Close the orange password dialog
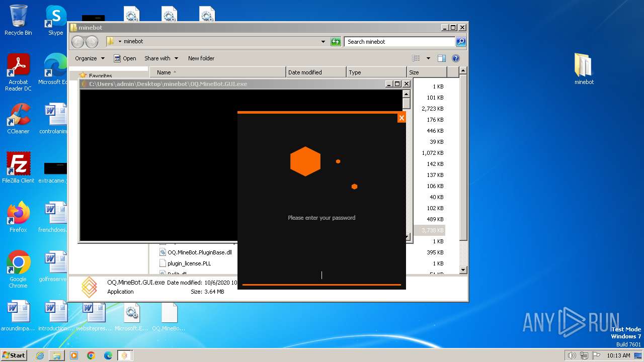 click(401, 118)
